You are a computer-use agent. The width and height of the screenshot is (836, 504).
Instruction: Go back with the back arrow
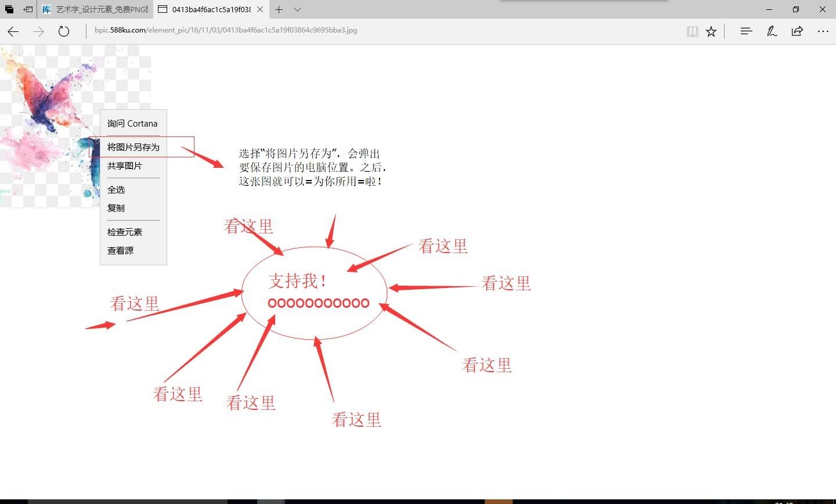(13, 31)
